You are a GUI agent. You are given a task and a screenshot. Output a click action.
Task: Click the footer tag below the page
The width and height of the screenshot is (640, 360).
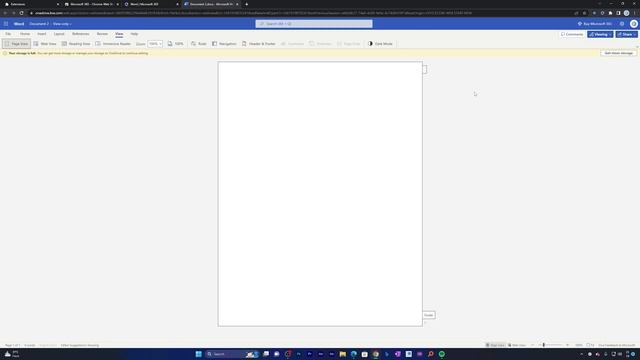(429, 315)
